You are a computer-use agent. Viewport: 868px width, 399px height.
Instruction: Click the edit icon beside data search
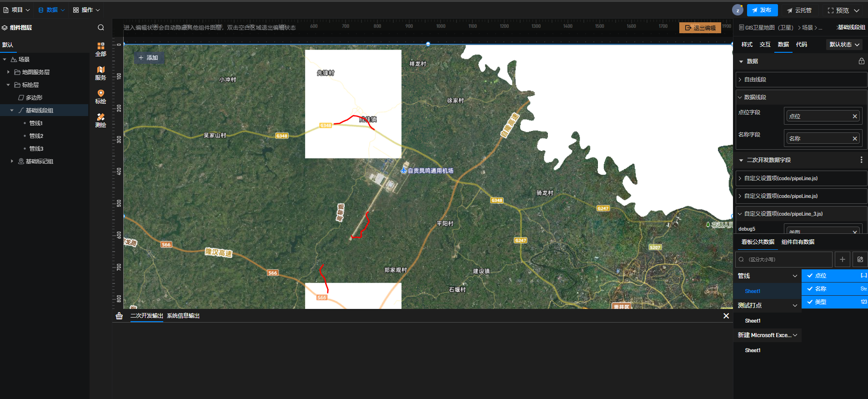860,259
